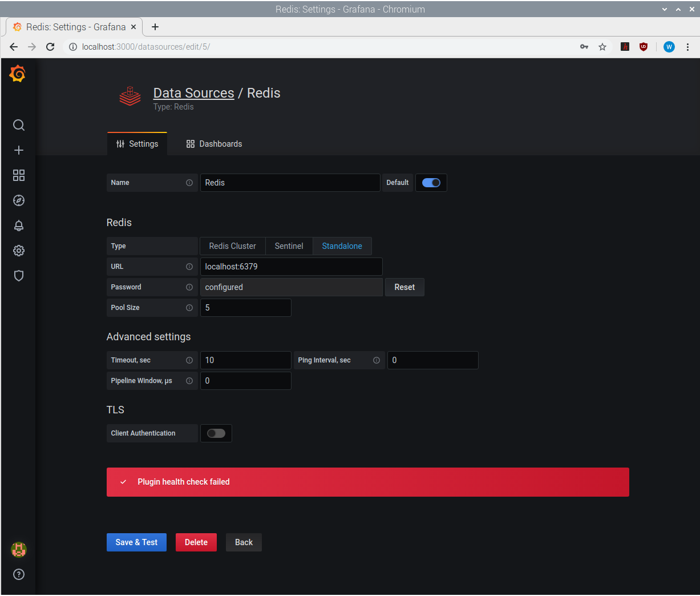
Task: Open the Data Sources breadcrumb link
Action: pos(193,92)
